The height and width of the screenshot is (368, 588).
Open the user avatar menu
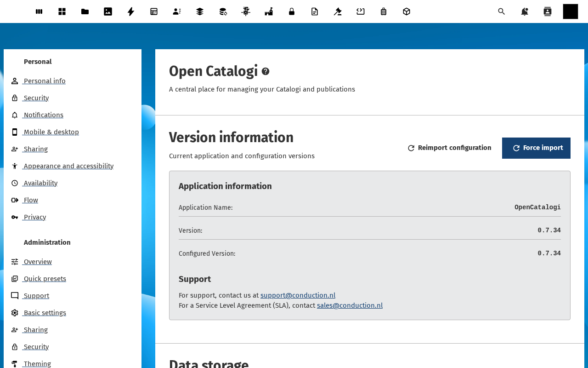(571, 11)
